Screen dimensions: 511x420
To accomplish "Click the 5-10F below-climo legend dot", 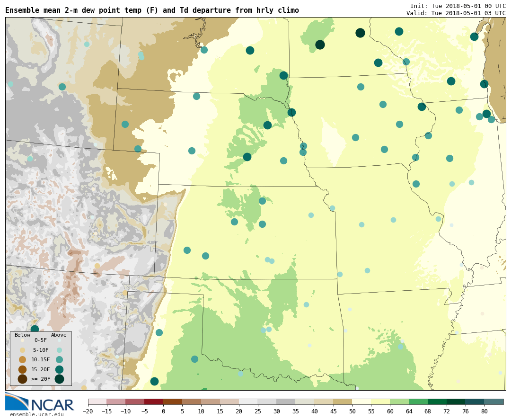I will point(22,350).
